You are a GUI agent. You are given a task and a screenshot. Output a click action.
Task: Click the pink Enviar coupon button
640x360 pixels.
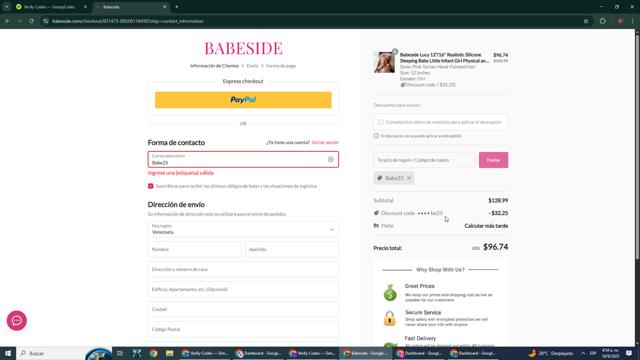click(x=493, y=160)
